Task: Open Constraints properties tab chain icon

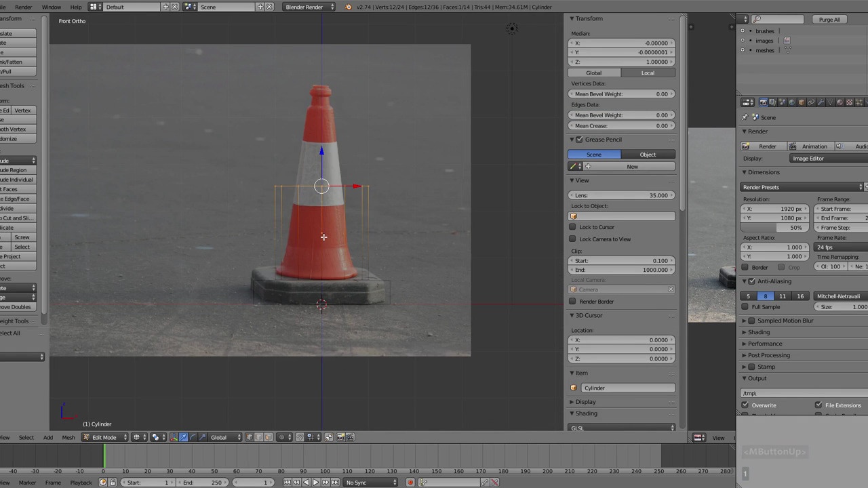Action: [x=811, y=102]
